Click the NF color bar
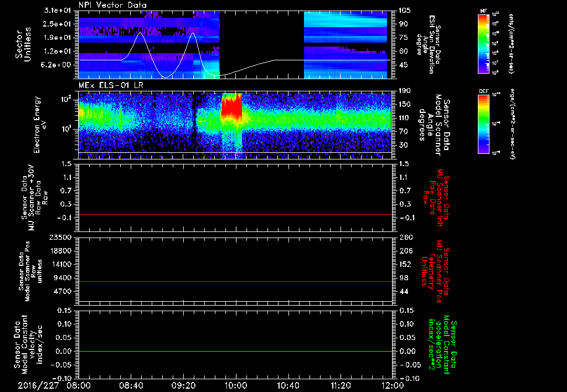This screenshot has height=392, width=567. pyautogui.click(x=483, y=43)
